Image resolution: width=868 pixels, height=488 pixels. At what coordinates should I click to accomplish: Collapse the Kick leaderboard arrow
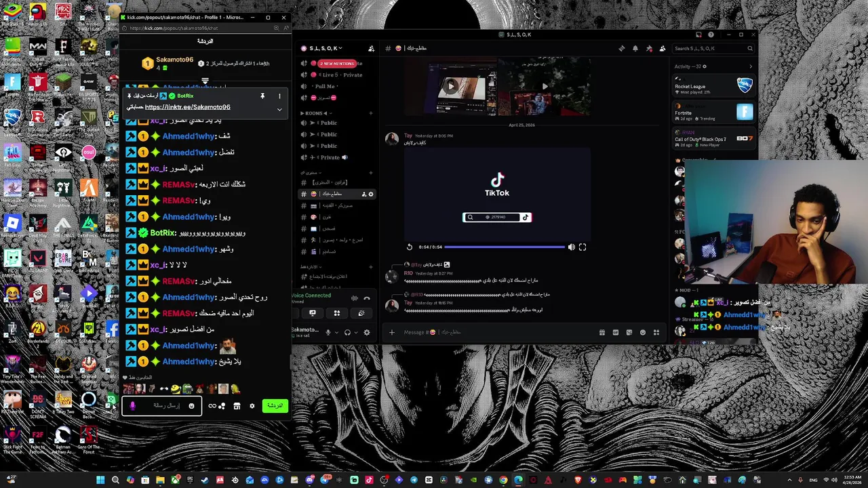click(205, 81)
